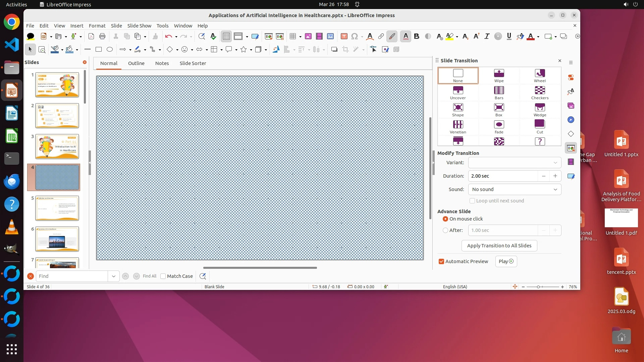Click Apply Transition to All Slides
This screenshot has width=644, height=362.
coord(499,246)
